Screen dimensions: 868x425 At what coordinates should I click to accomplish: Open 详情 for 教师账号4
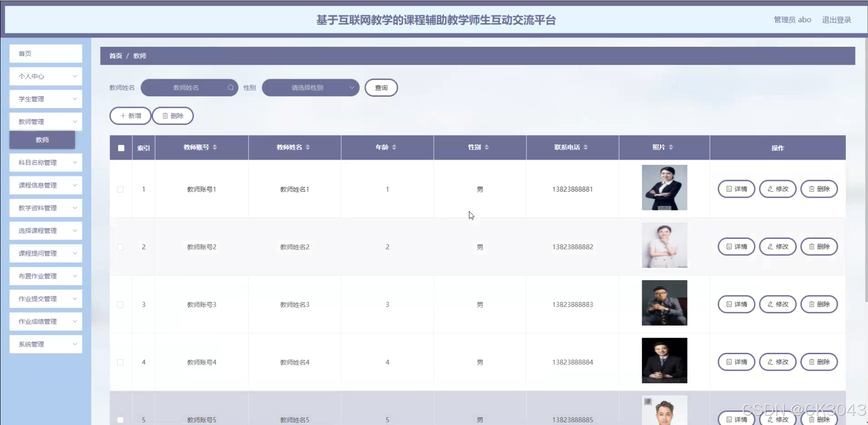click(736, 362)
